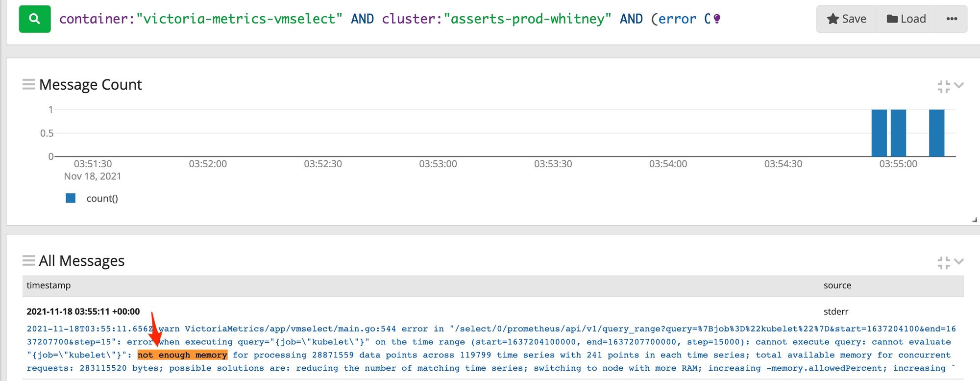Click the Load button with the folder
Screen dimensions: 980x381
[x=906, y=19]
